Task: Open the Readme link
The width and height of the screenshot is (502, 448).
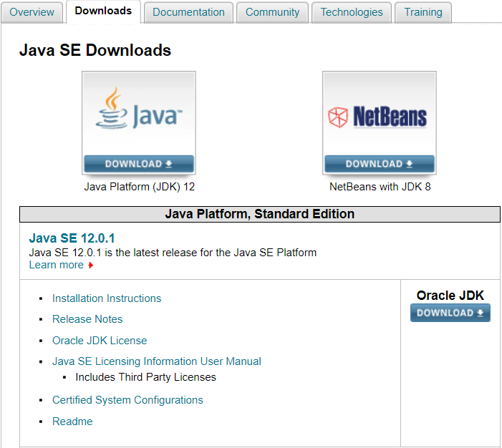Action: pyautogui.click(x=72, y=422)
